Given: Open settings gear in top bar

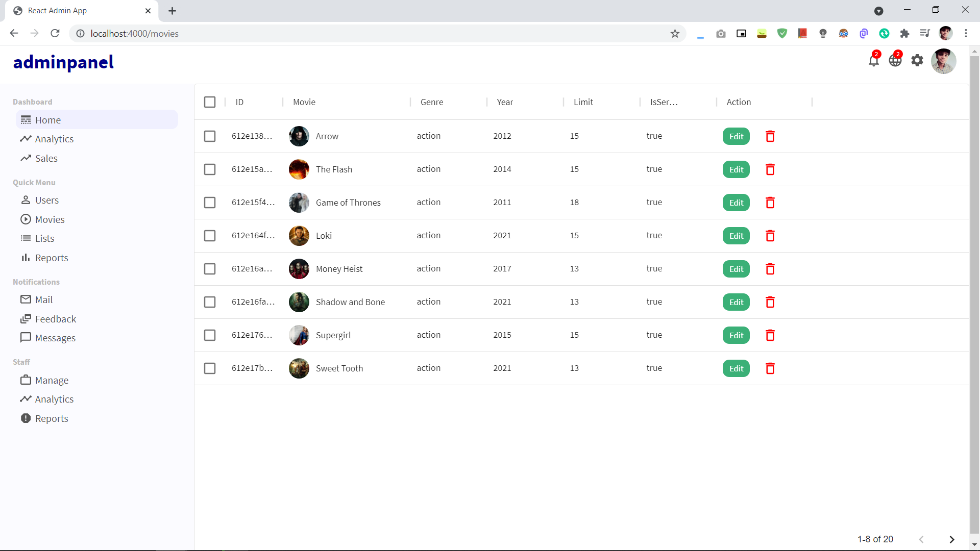Looking at the screenshot, I should pyautogui.click(x=917, y=61).
